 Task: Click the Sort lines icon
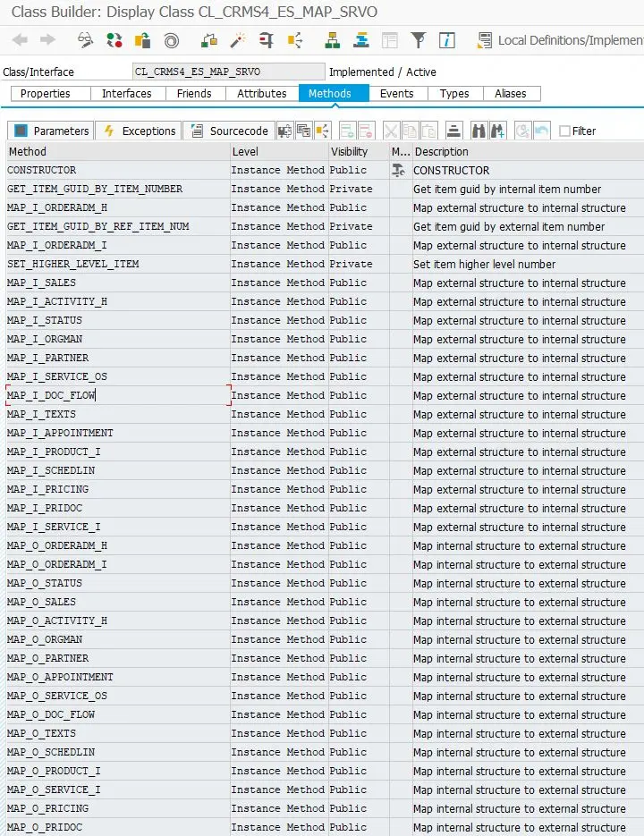(453, 131)
